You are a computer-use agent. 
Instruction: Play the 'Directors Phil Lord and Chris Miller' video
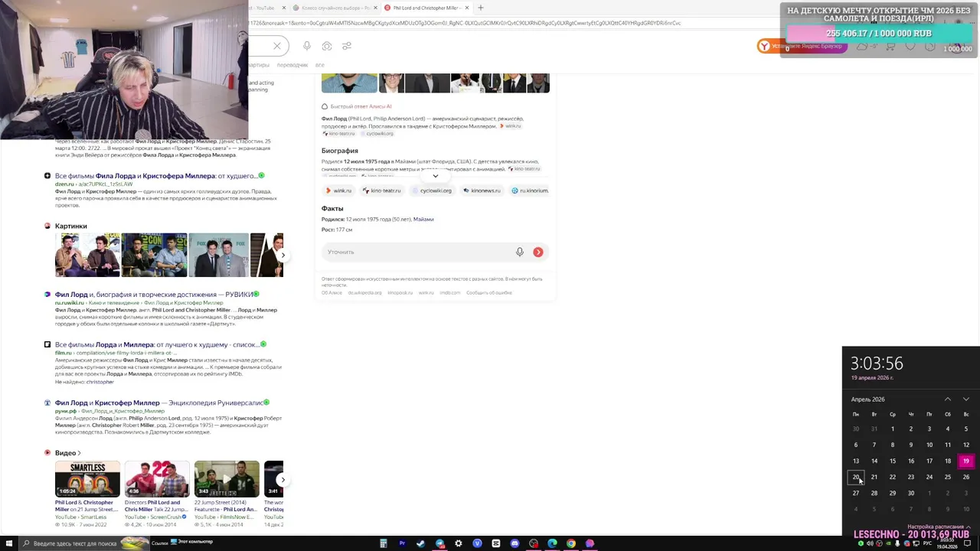[x=157, y=479]
